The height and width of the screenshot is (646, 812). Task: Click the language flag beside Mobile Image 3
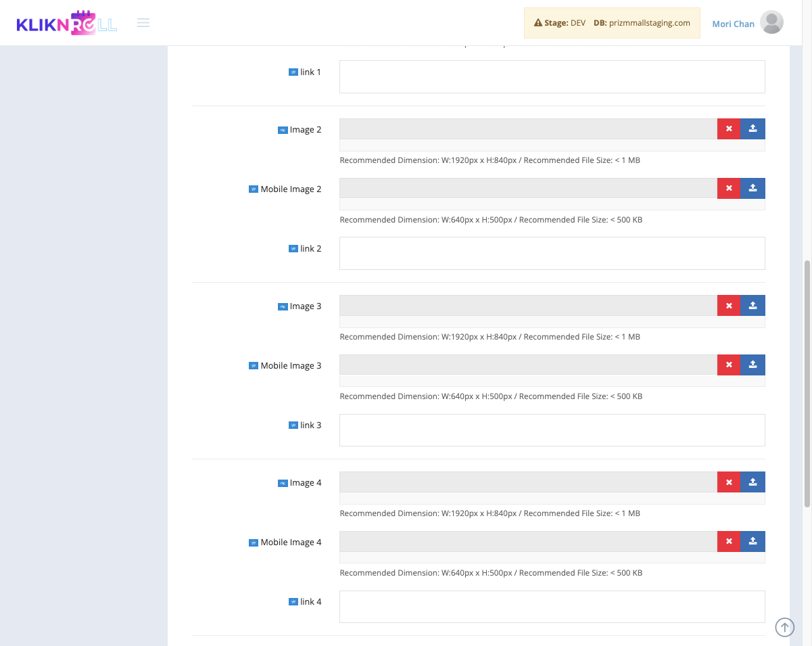254,366
